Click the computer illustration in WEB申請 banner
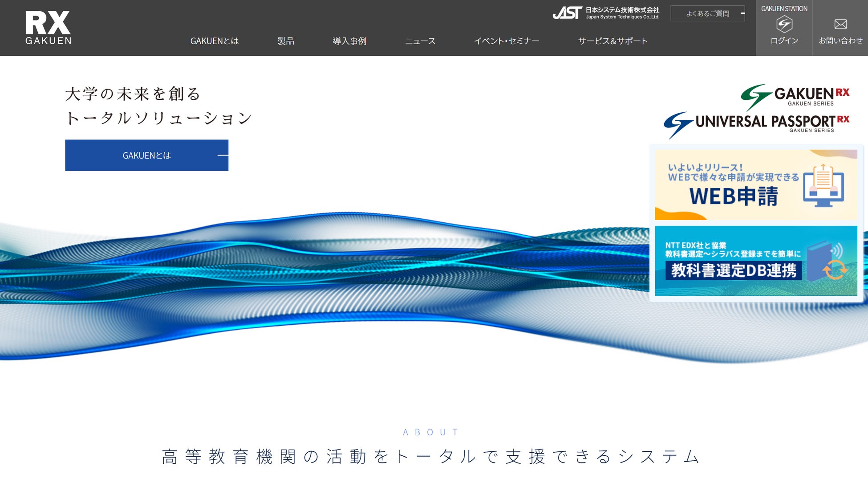868x491 pixels. click(823, 186)
